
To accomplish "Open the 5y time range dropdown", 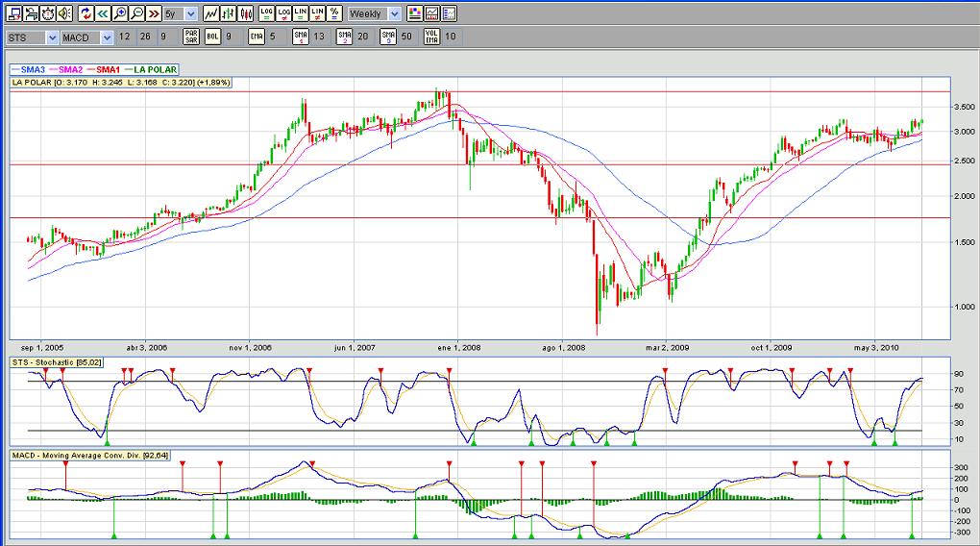I will (189, 13).
